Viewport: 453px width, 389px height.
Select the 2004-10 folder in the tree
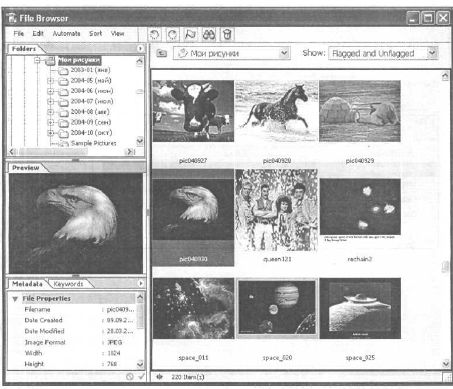coord(91,133)
